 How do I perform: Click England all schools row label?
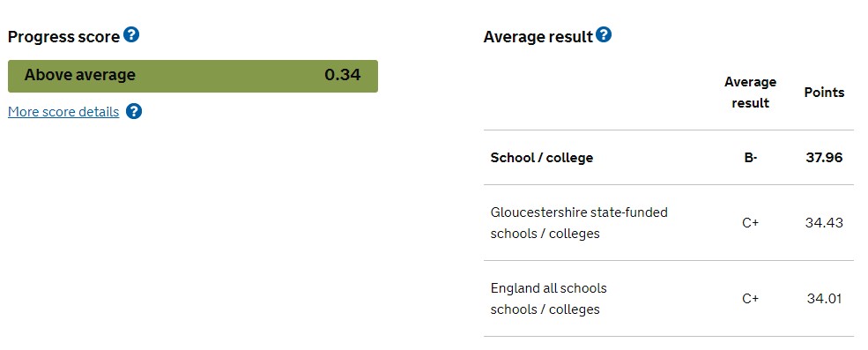coord(549,299)
